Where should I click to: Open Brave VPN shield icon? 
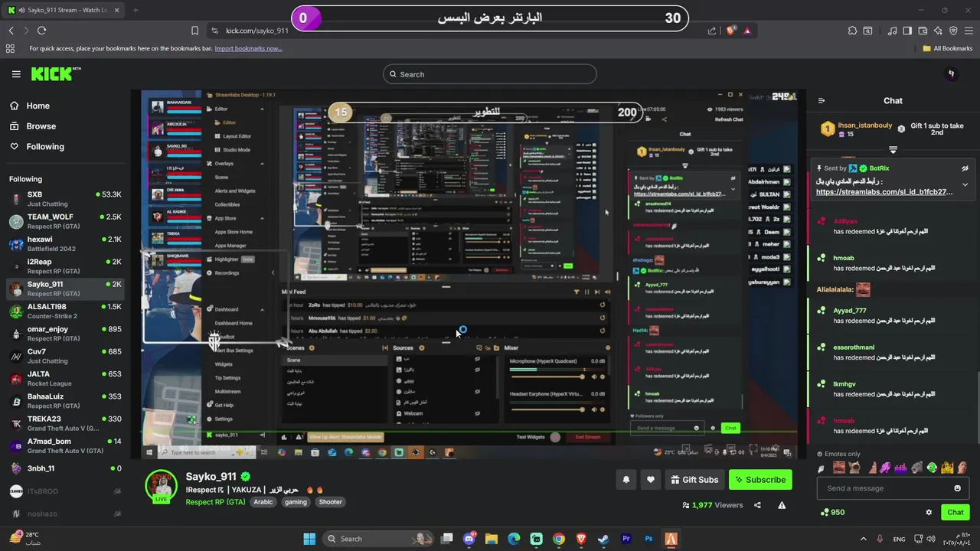953,31
